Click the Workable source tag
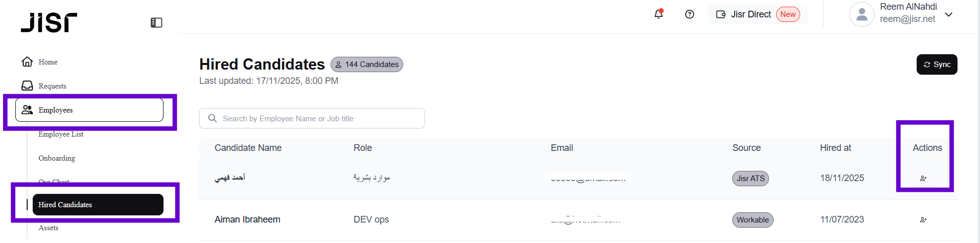 point(752,220)
